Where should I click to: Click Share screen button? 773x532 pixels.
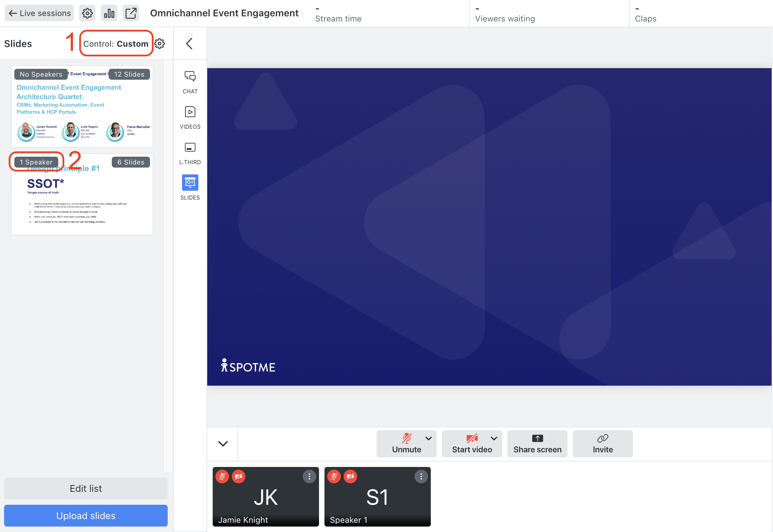[x=537, y=443]
